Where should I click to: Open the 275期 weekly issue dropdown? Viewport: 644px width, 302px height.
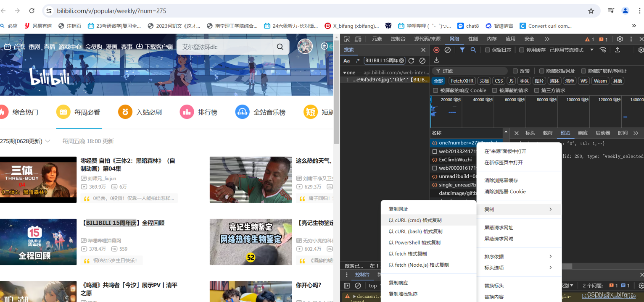point(25,141)
